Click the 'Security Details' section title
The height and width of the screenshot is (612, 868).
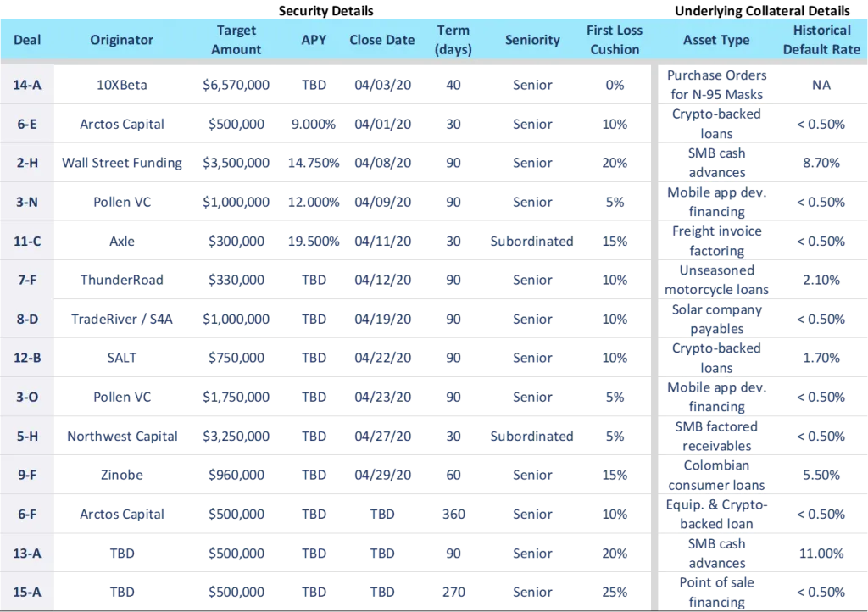pyautogui.click(x=325, y=10)
